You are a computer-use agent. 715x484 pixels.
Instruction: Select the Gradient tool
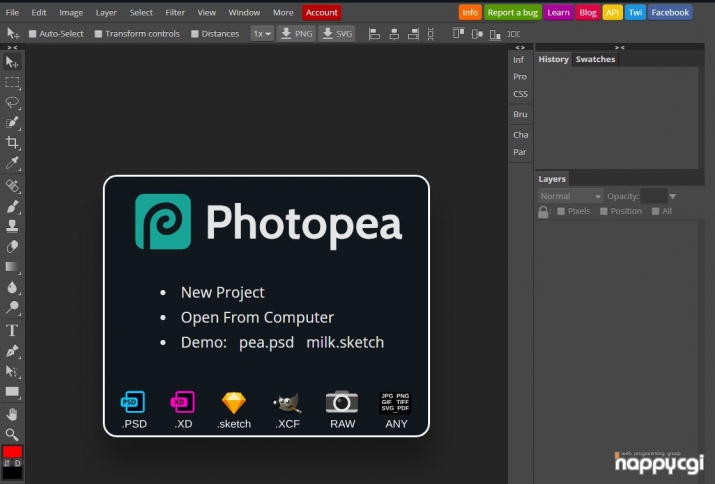[x=12, y=267]
